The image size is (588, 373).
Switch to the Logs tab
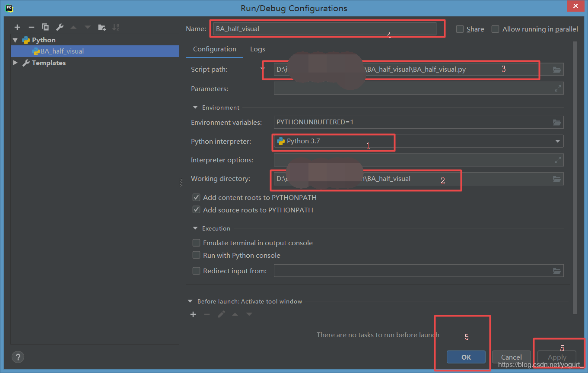[x=257, y=49]
